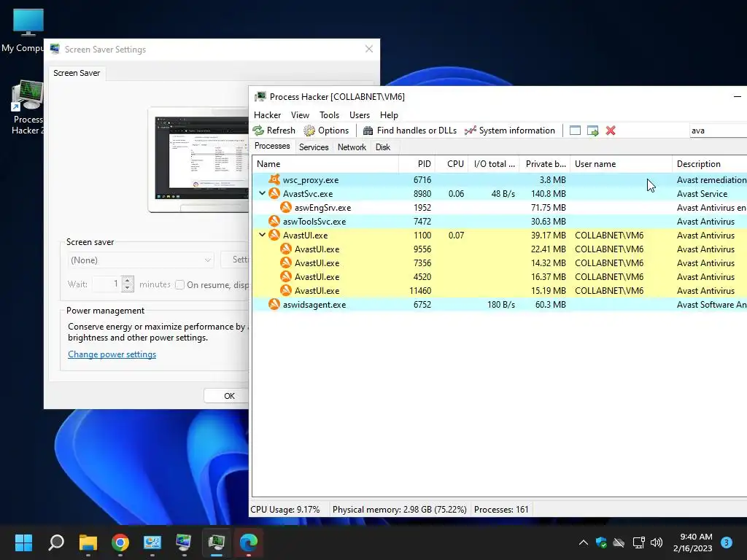
Task: Open the View menu
Action: (300, 115)
